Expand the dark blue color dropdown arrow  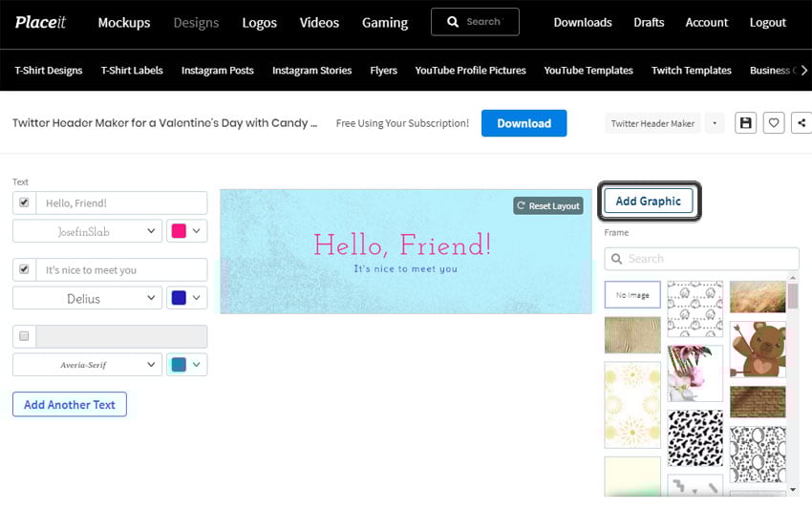(196, 298)
